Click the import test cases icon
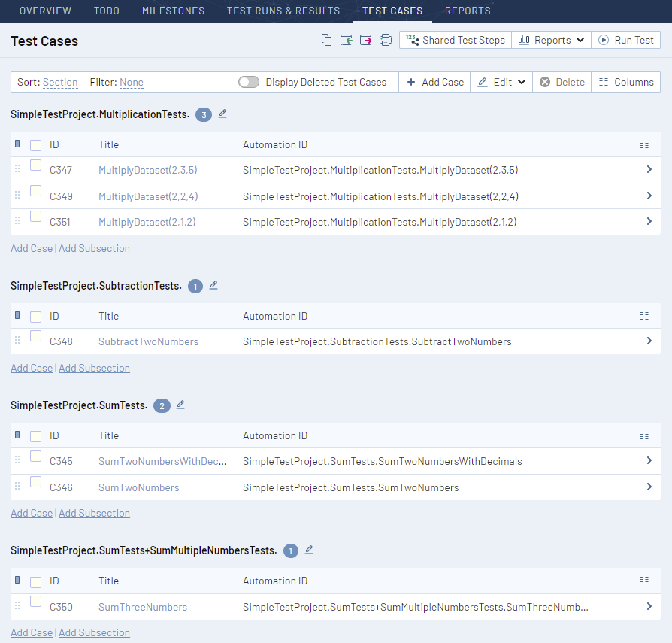Viewport: 672px width, 643px height. (x=347, y=40)
